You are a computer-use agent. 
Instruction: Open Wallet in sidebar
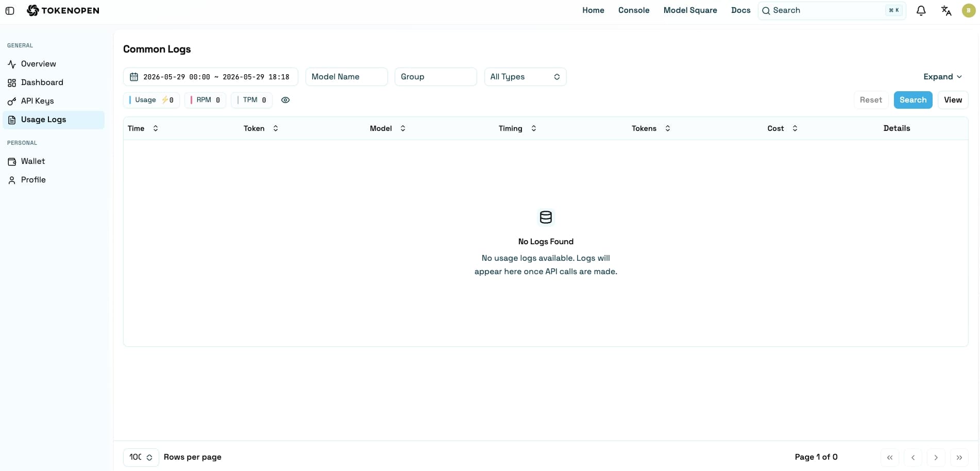(x=54, y=161)
